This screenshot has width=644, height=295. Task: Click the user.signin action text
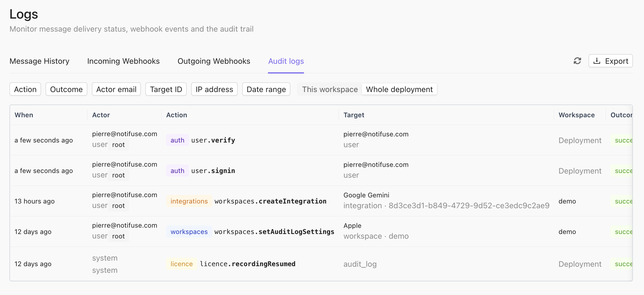213,171
